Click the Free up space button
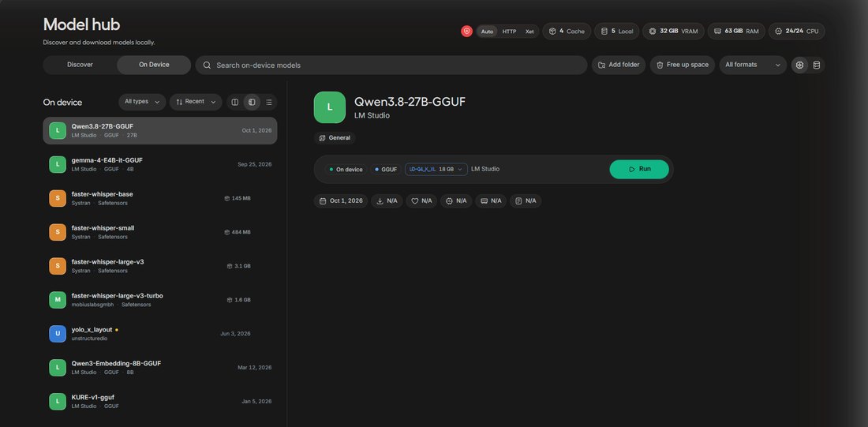 pyautogui.click(x=683, y=65)
